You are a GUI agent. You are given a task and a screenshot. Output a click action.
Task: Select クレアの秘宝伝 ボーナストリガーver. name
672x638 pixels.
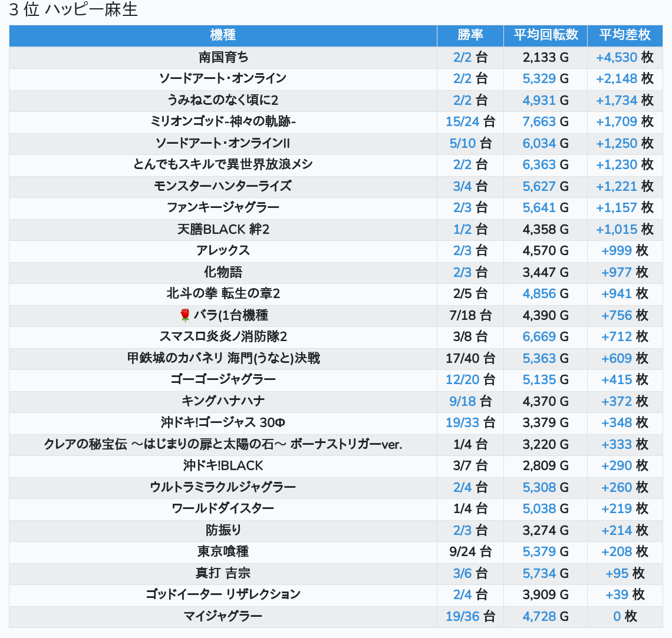pos(223,444)
